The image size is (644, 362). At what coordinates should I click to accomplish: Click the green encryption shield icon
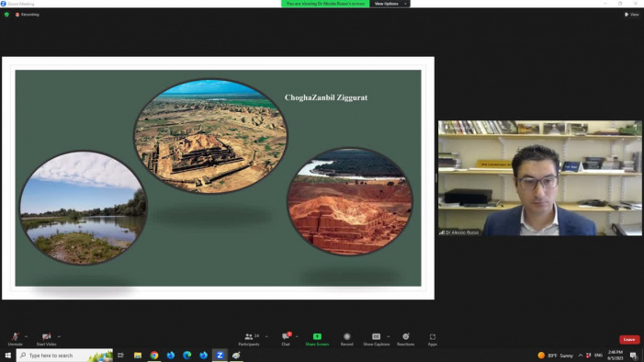coord(6,15)
